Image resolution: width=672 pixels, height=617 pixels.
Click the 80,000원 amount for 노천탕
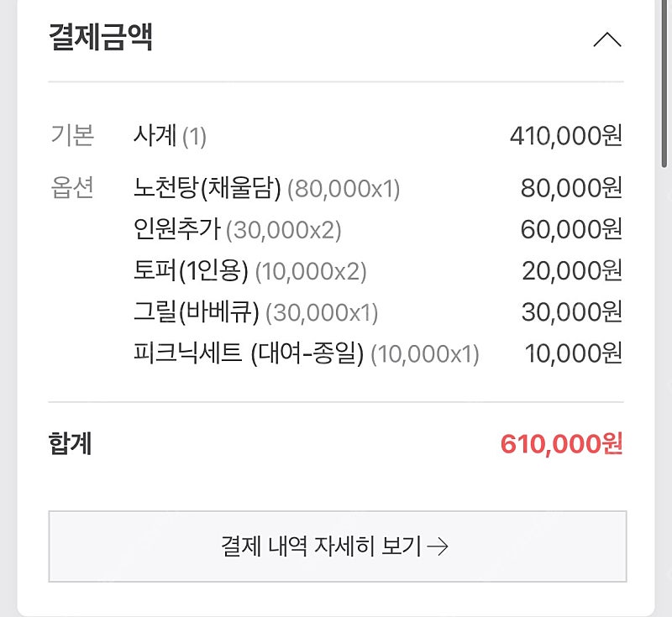click(x=571, y=188)
